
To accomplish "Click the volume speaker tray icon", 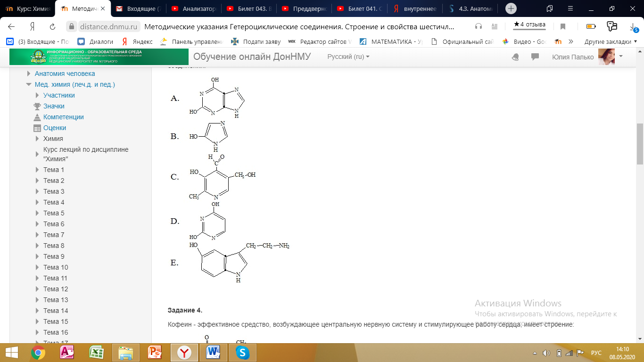I will point(546,353).
